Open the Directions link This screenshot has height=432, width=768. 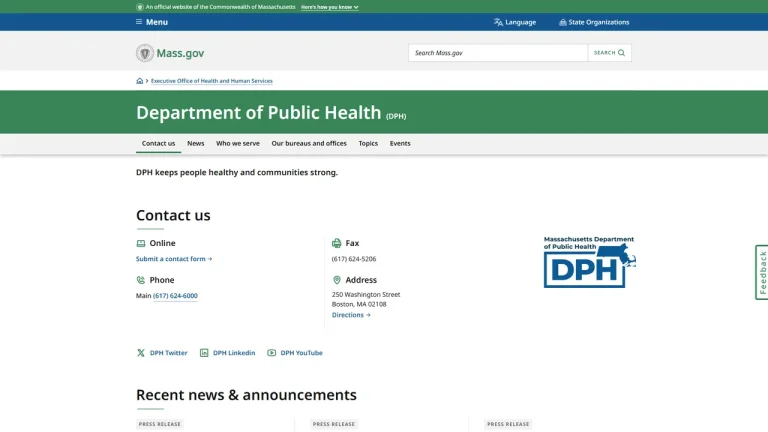pyautogui.click(x=351, y=315)
